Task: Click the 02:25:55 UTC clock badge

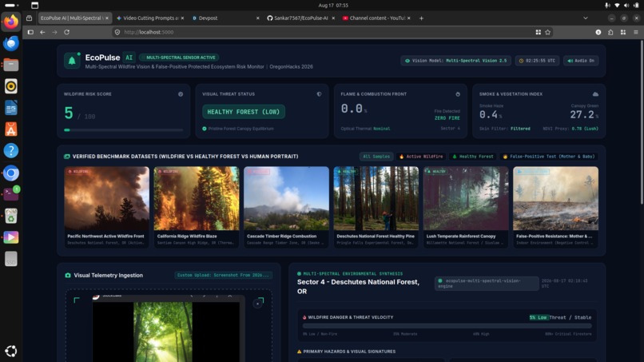Action: 537,61
